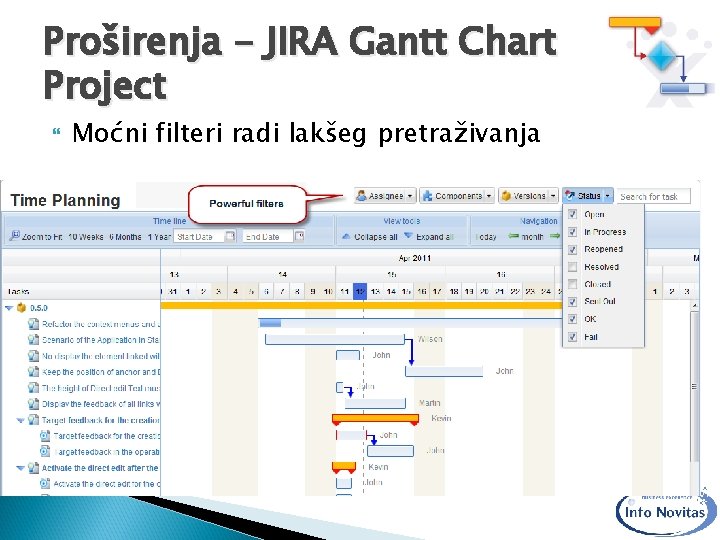Collapse 'Activate the direct edit after' parent task
This screenshot has height=540, width=720.
(x=20, y=468)
